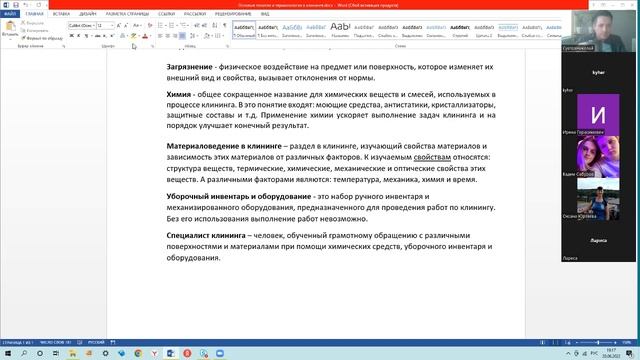
Task: Click the Windows Start button
Action: [x=7, y=353]
